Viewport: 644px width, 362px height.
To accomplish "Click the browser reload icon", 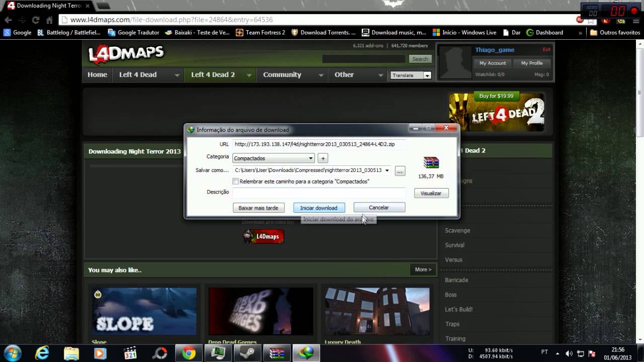I will 36,20.
